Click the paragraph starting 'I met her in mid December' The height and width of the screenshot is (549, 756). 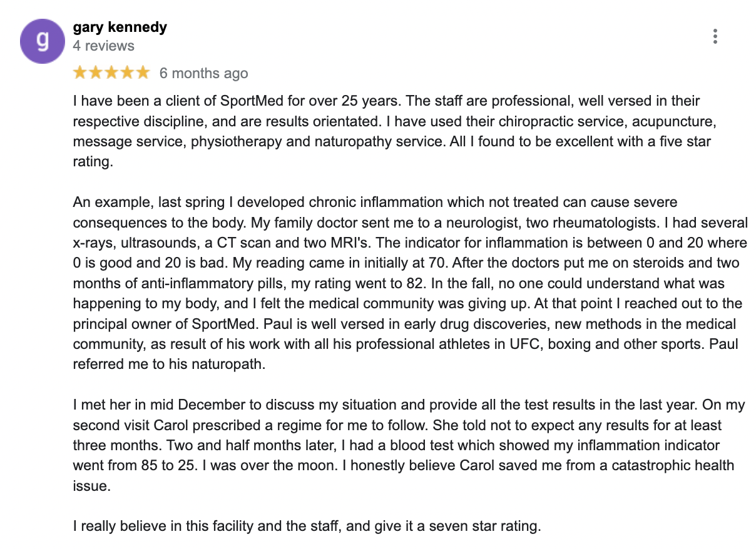pos(407,445)
